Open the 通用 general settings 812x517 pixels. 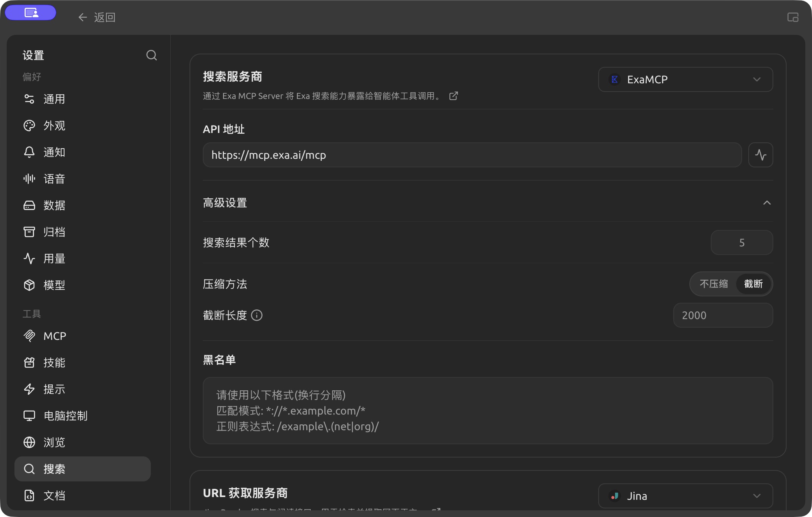82,99
